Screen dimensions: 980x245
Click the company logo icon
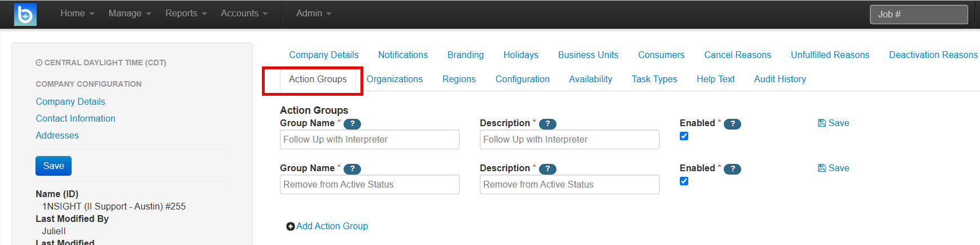point(25,14)
